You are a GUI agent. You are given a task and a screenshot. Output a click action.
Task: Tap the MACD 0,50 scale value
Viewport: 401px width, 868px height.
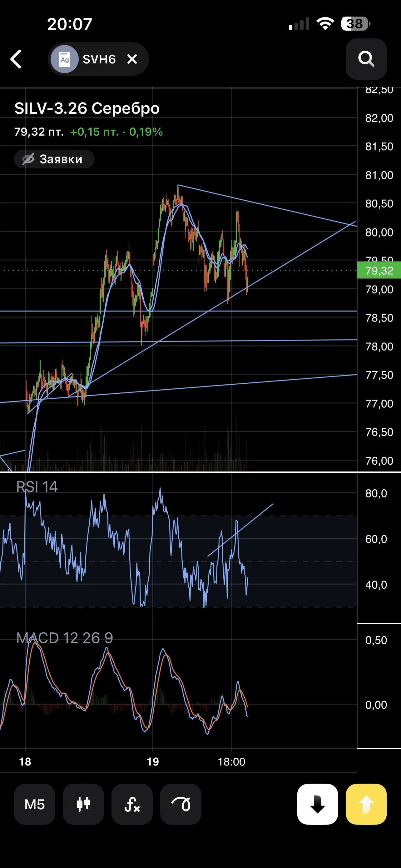point(376,640)
